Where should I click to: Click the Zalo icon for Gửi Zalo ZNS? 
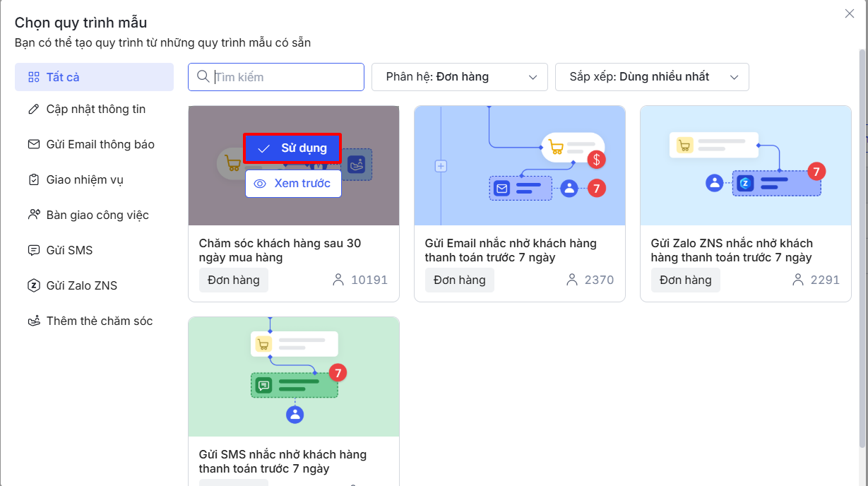point(33,286)
